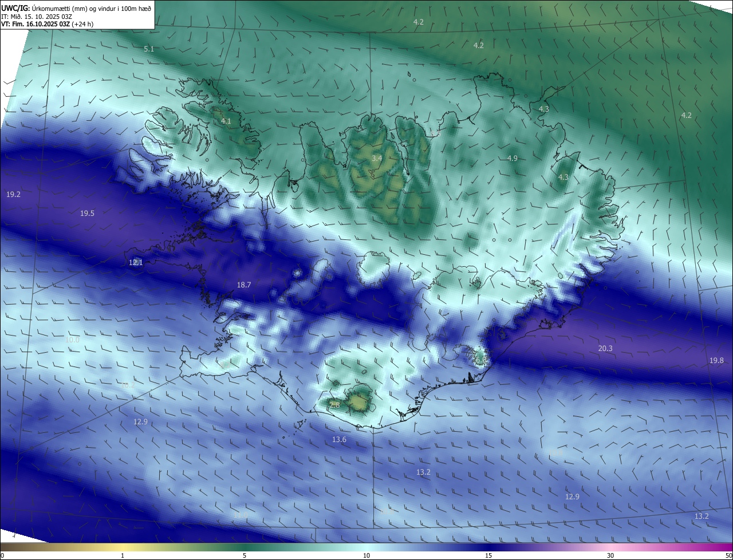The height and width of the screenshot is (560, 733).
Task: Click the 5.1 value on the map
Action: [149, 49]
